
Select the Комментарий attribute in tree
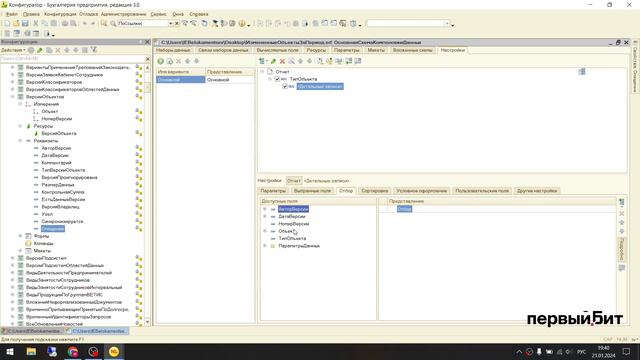click(x=56, y=163)
